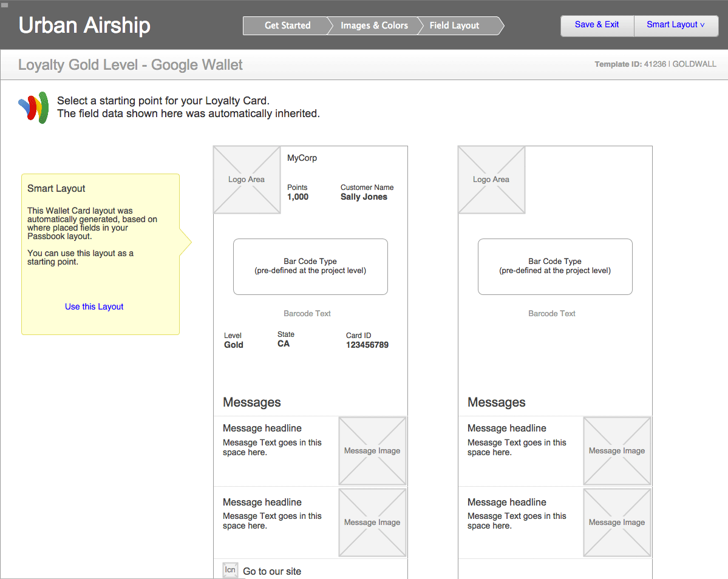Click the Loyalty Gold Level - Google Wallet title

point(131,65)
